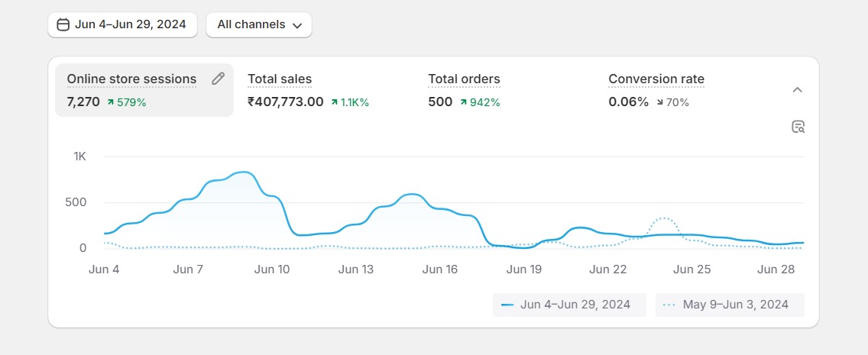Switch to the Total sales metric
The image size is (868, 355).
tap(280, 79)
